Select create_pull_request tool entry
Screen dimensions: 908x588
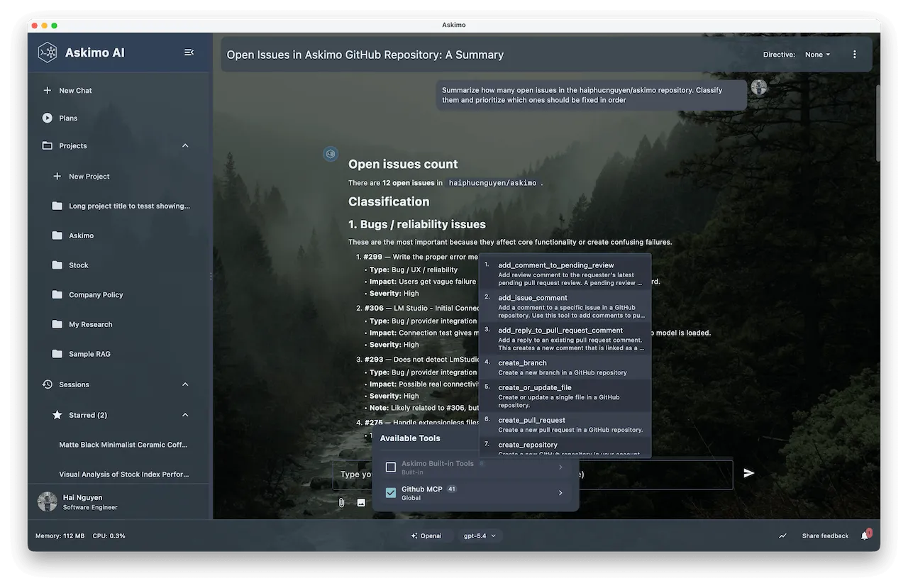pos(565,424)
